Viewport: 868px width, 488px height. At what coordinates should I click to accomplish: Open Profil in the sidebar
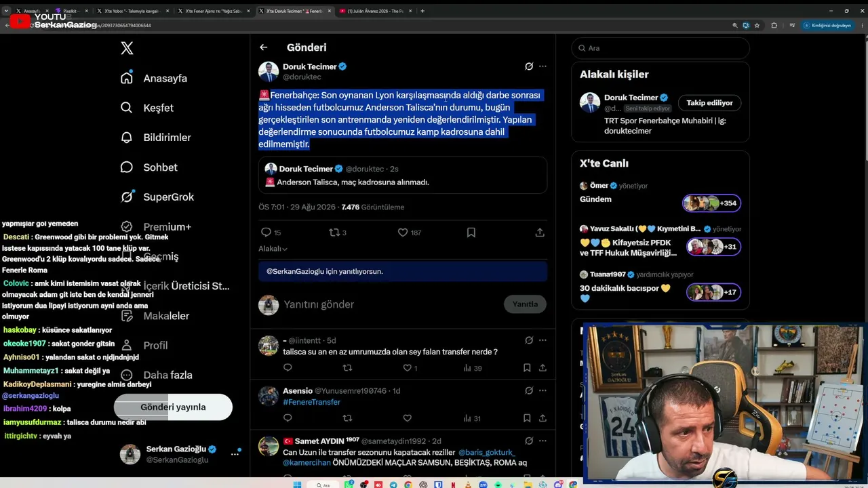[x=144, y=346]
